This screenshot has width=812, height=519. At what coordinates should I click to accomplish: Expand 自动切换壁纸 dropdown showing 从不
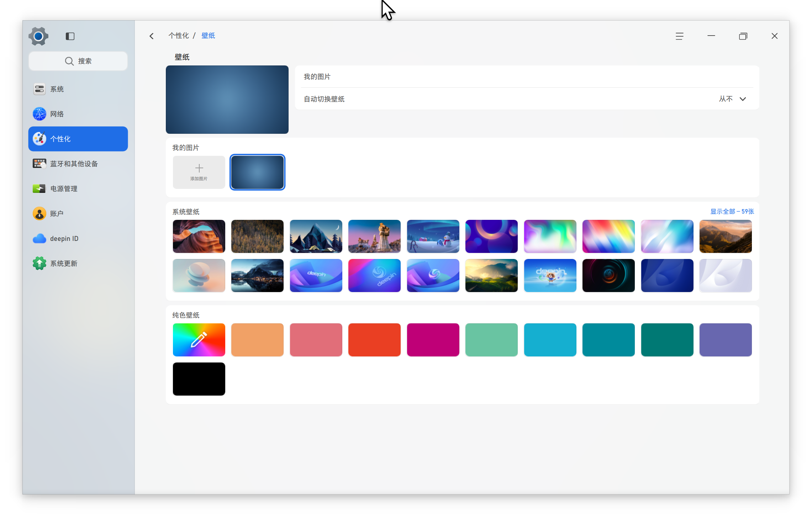point(732,99)
